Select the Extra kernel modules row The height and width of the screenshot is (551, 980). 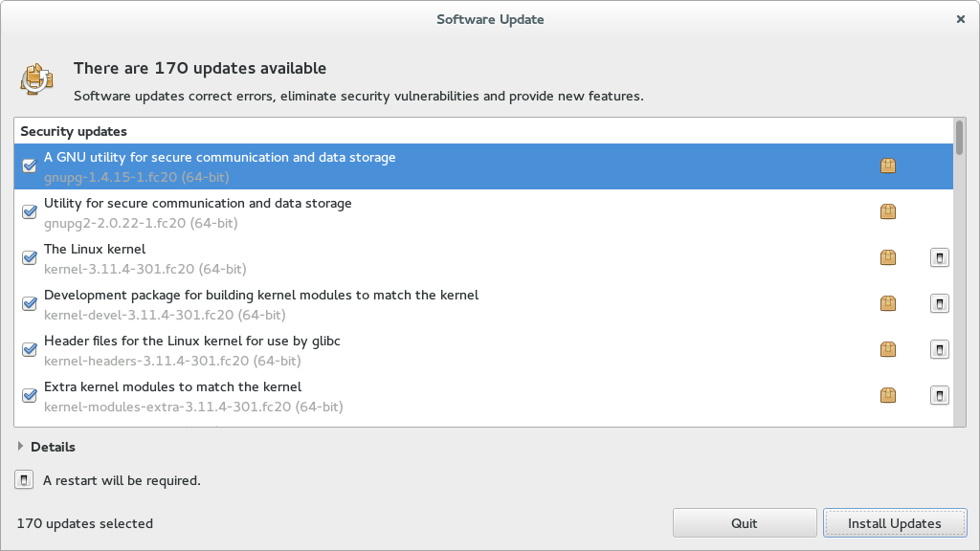383,396
